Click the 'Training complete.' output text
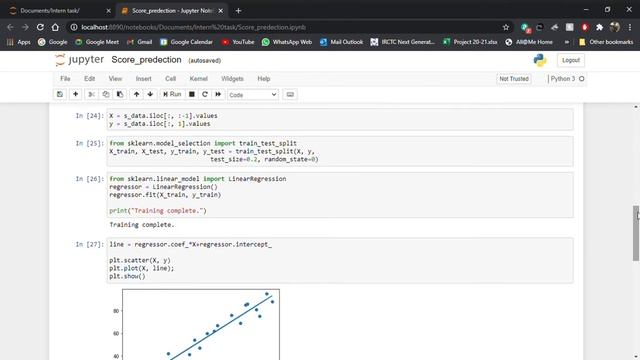 point(142,225)
